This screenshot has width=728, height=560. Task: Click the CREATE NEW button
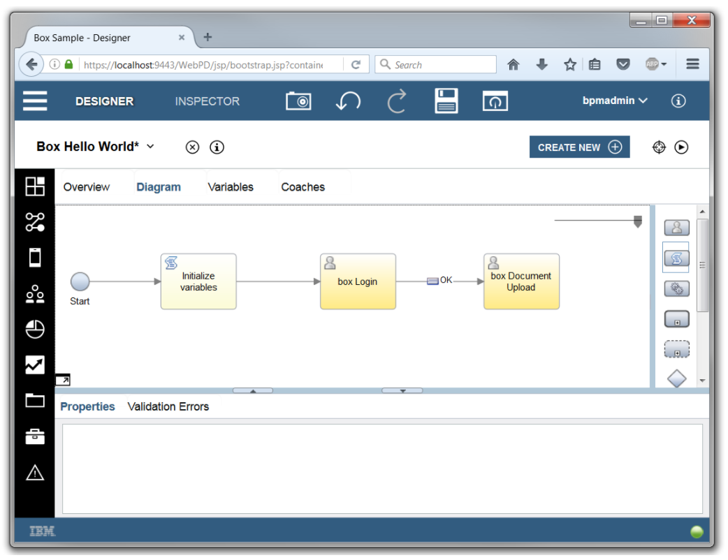(x=579, y=147)
